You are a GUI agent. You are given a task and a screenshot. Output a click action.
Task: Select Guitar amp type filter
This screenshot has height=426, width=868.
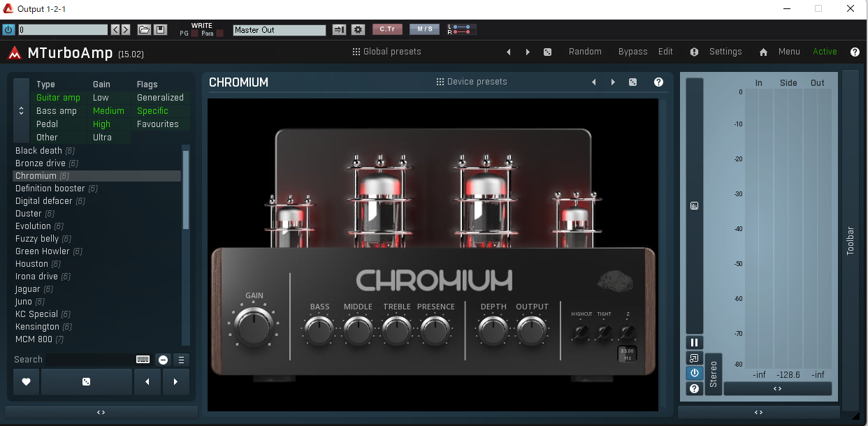[x=58, y=98]
